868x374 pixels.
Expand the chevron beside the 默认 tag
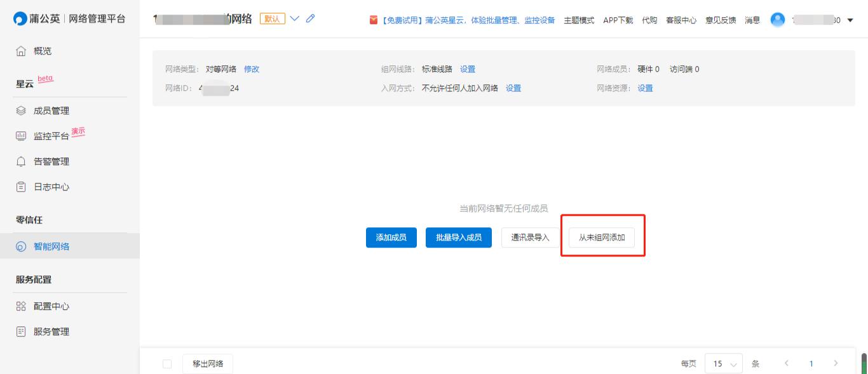pyautogui.click(x=294, y=19)
